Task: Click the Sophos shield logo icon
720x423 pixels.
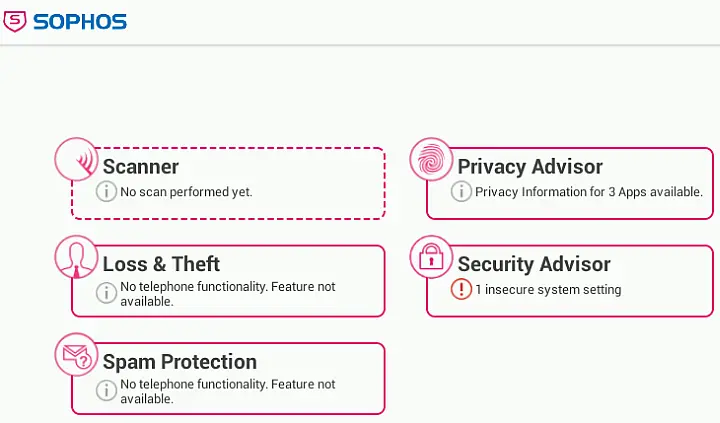Action: coord(15,22)
